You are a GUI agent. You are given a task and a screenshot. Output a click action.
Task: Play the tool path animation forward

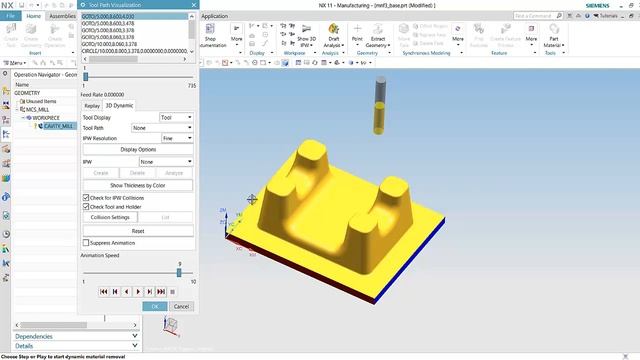pos(138,292)
